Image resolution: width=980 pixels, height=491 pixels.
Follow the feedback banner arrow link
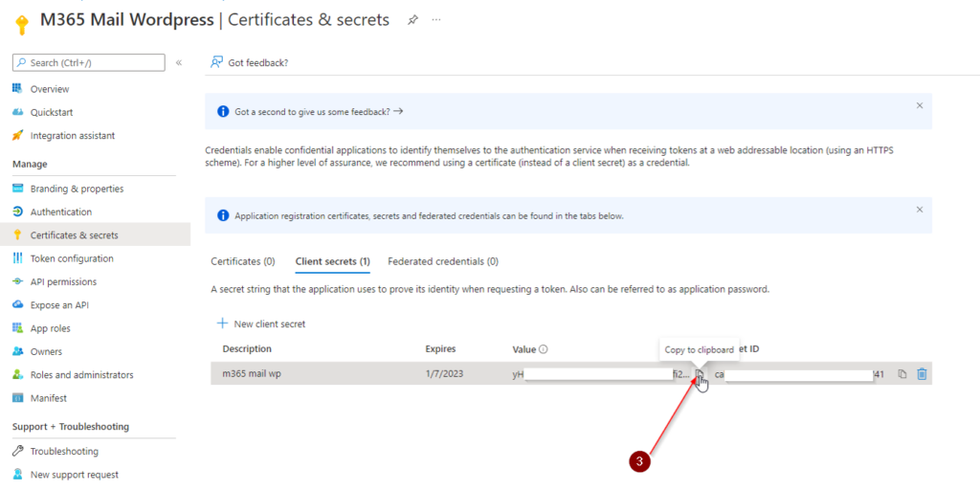point(398,111)
